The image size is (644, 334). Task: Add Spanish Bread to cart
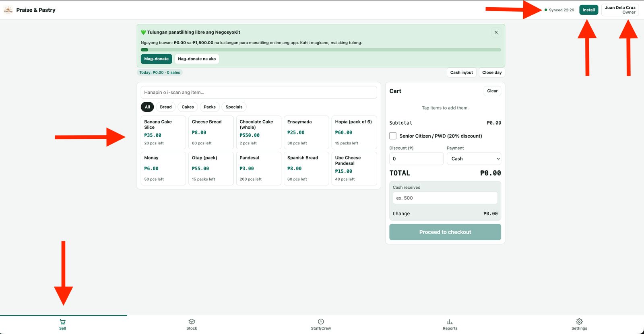coord(306,169)
